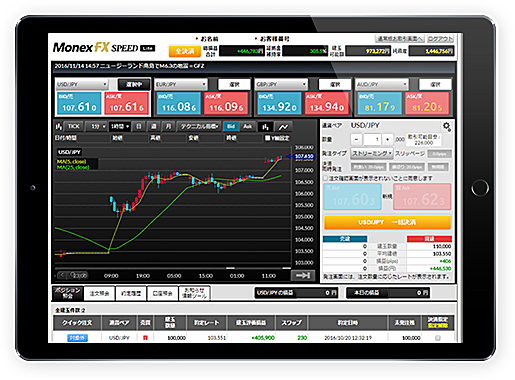Click the orange 全決済 close-all button
Viewport: 515px width, 380px height.
pyautogui.click(x=185, y=51)
